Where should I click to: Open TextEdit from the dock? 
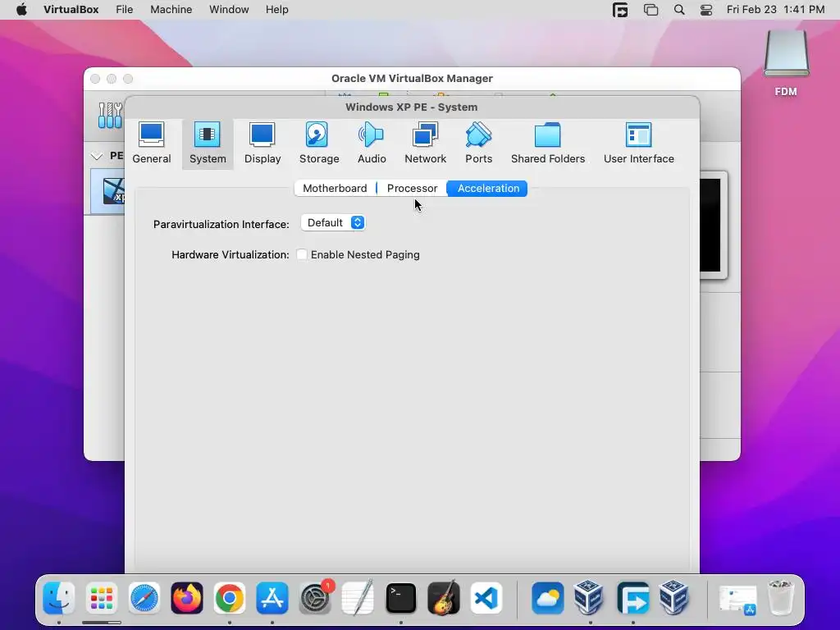[x=358, y=598]
